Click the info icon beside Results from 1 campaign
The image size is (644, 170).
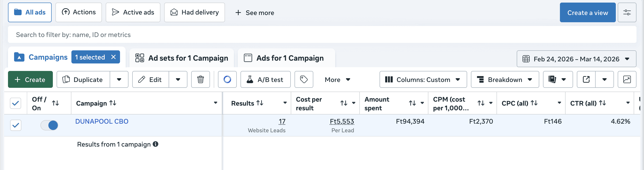coord(155,144)
